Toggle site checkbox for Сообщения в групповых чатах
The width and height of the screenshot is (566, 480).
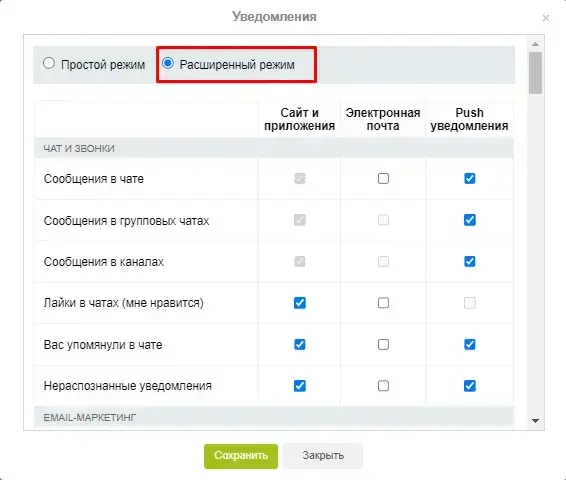coord(300,220)
